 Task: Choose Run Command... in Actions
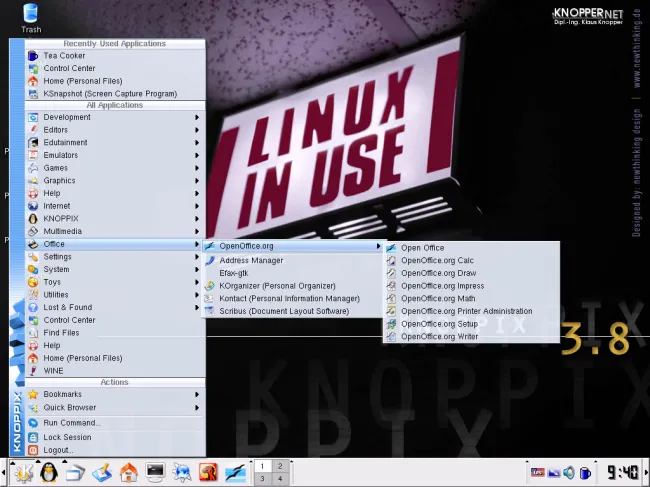(x=115, y=423)
